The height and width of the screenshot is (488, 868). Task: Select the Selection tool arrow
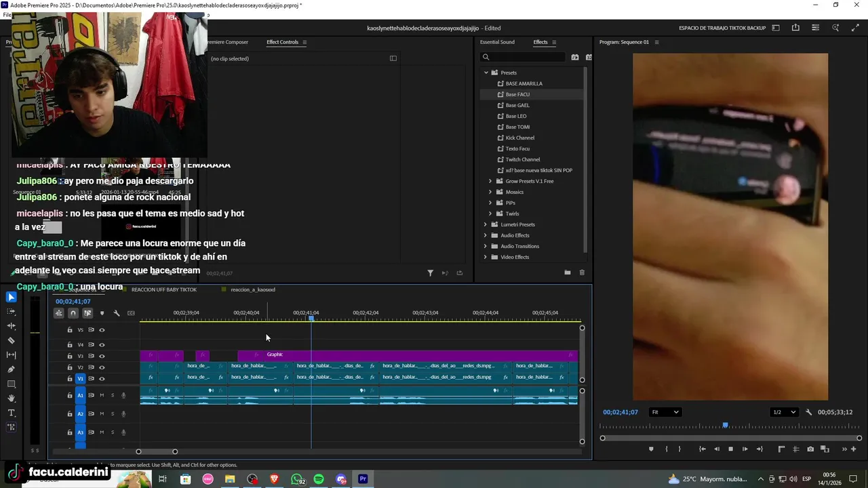point(11,297)
